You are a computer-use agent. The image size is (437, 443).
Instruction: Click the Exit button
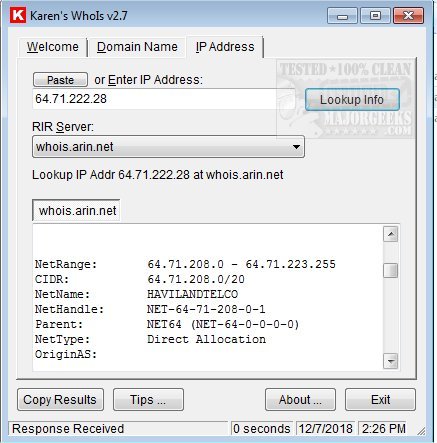coord(380,399)
